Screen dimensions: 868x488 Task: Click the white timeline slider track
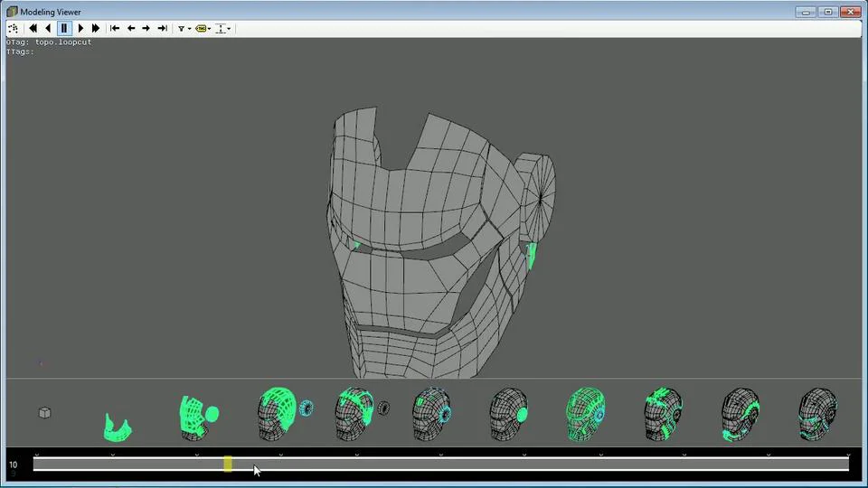pos(440,465)
